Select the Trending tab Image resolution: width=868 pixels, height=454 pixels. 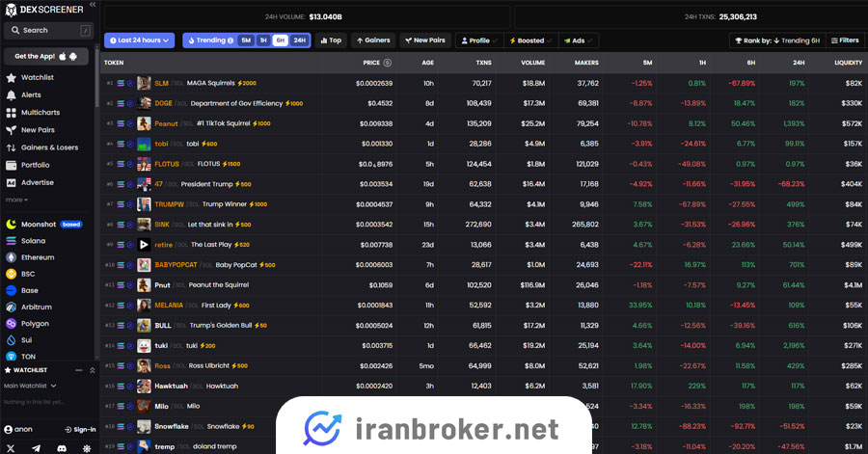click(210, 40)
